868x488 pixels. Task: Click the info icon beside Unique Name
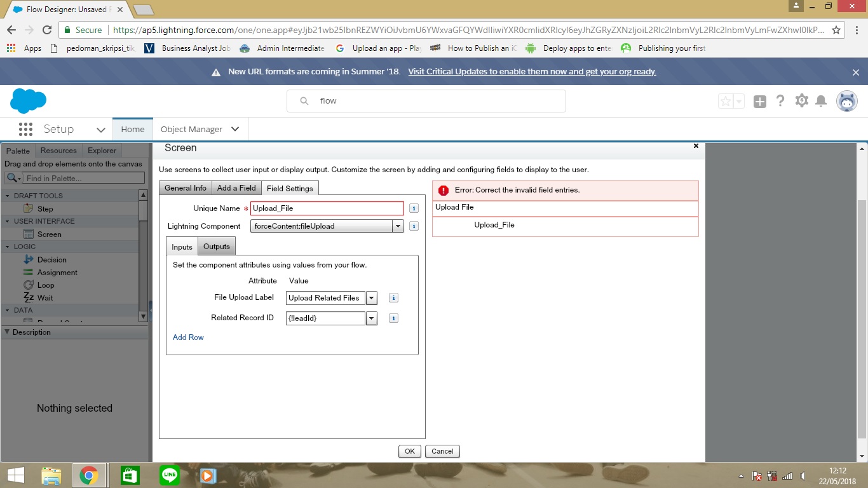pyautogui.click(x=414, y=208)
